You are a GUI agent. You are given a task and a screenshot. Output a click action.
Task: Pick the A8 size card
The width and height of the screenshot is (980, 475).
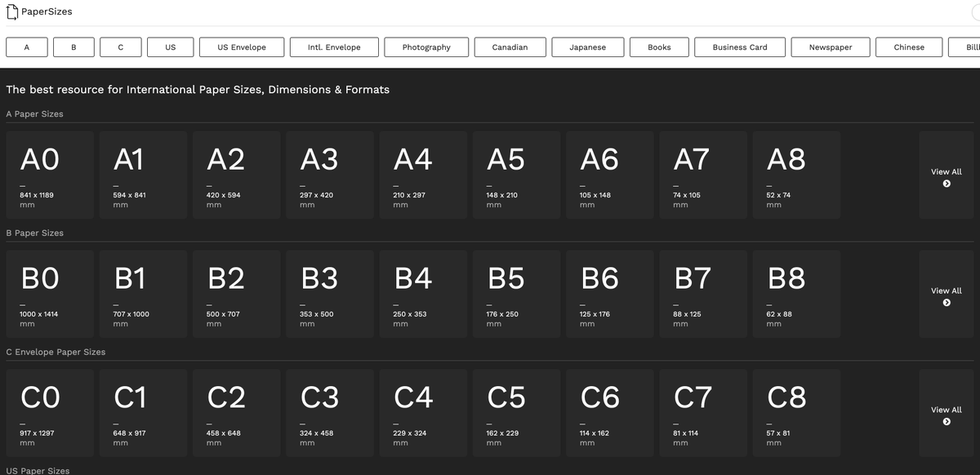click(796, 175)
